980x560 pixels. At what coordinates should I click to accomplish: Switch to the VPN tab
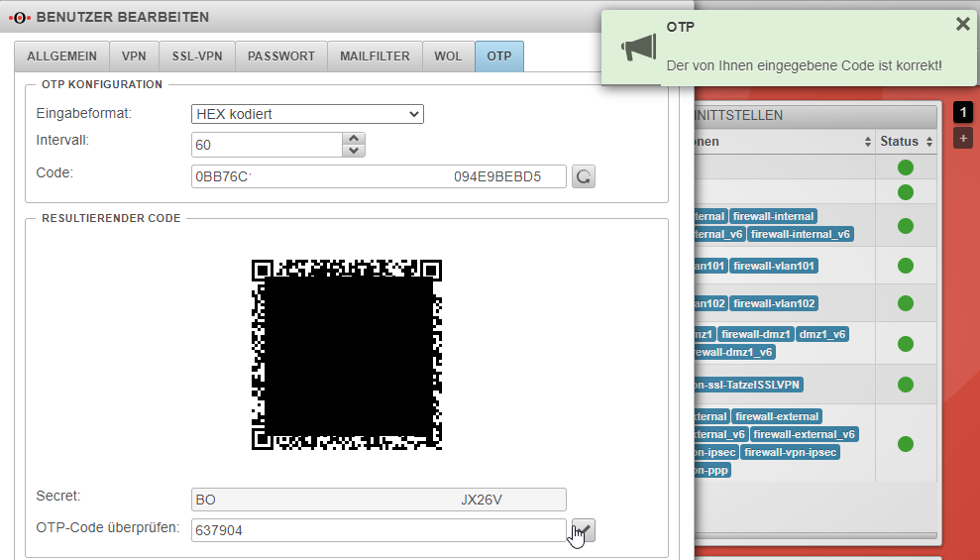tap(134, 56)
